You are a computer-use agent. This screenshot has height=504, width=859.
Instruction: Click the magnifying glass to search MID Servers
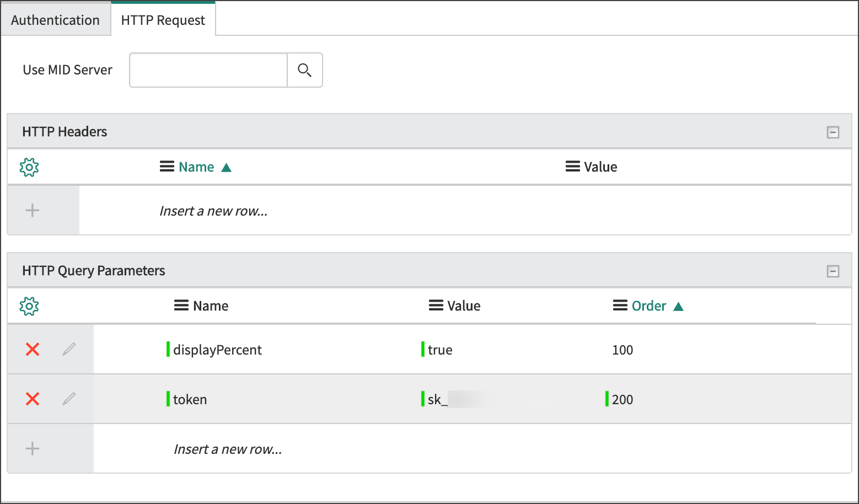(304, 70)
